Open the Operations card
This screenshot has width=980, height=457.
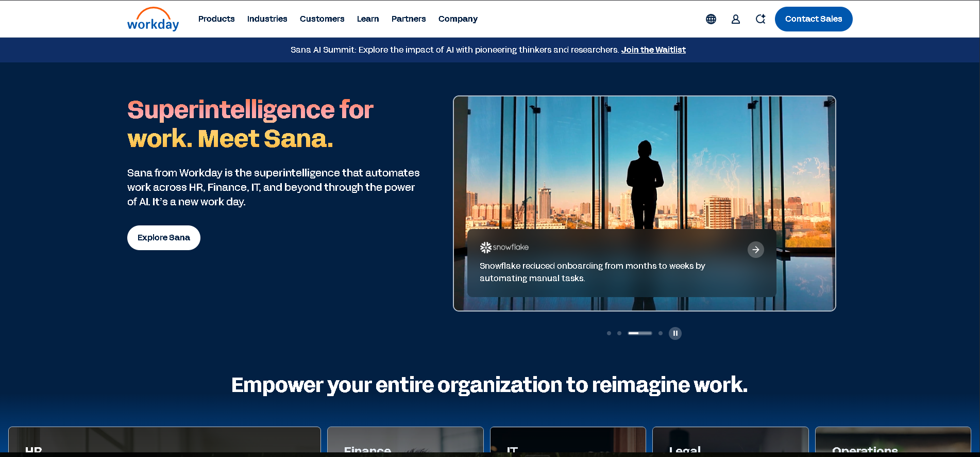893,440
